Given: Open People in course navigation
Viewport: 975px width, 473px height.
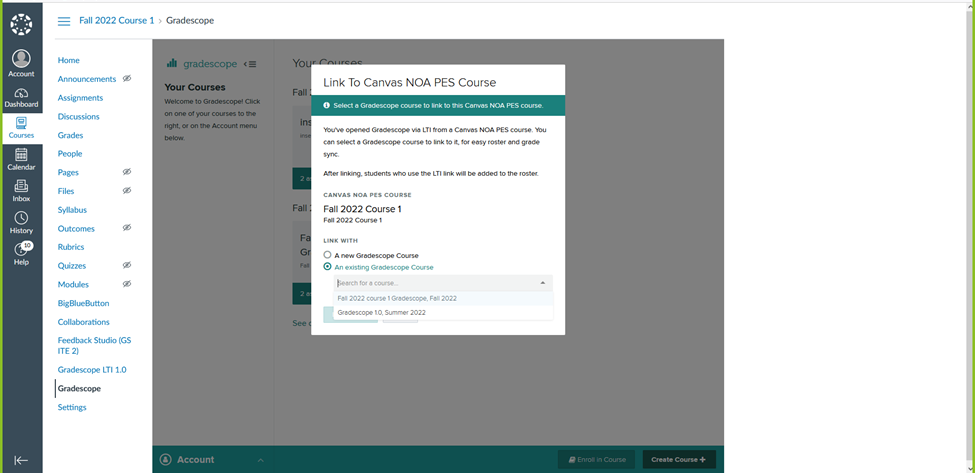Looking at the screenshot, I should point(70,154).
